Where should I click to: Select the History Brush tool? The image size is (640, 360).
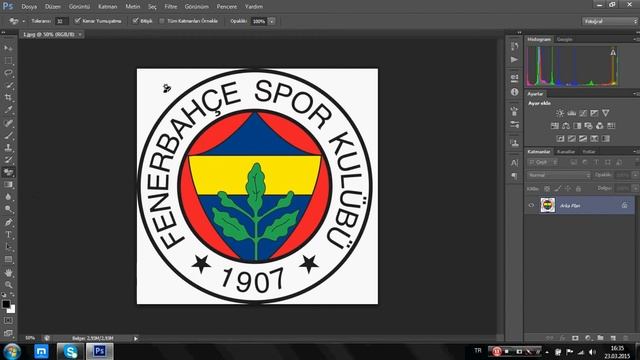pos(8,160)
